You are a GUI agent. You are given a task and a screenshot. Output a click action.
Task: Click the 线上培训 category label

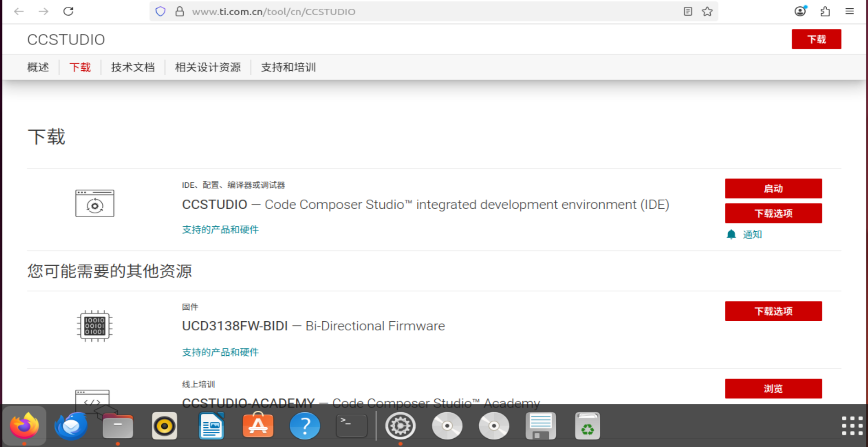(199, 385)
